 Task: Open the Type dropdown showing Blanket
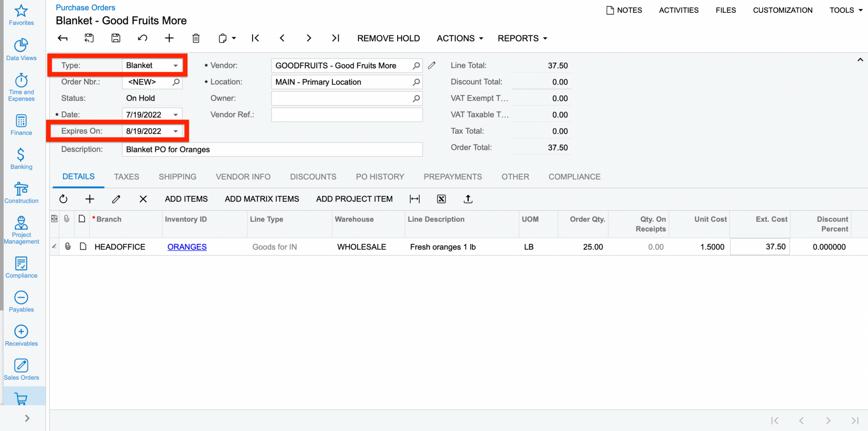(x=175, y=65)
